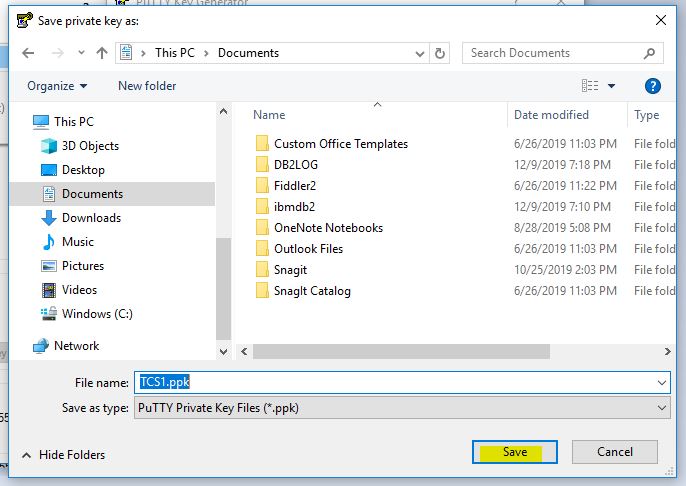
Task: Click Documents in address breadcrumb
Action: [248, 53]
